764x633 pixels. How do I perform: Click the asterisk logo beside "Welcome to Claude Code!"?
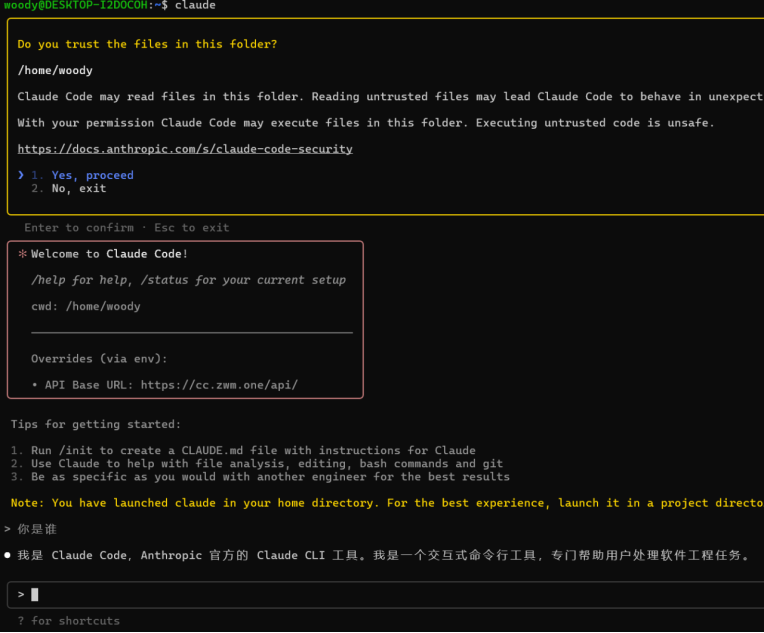point(22,254)
